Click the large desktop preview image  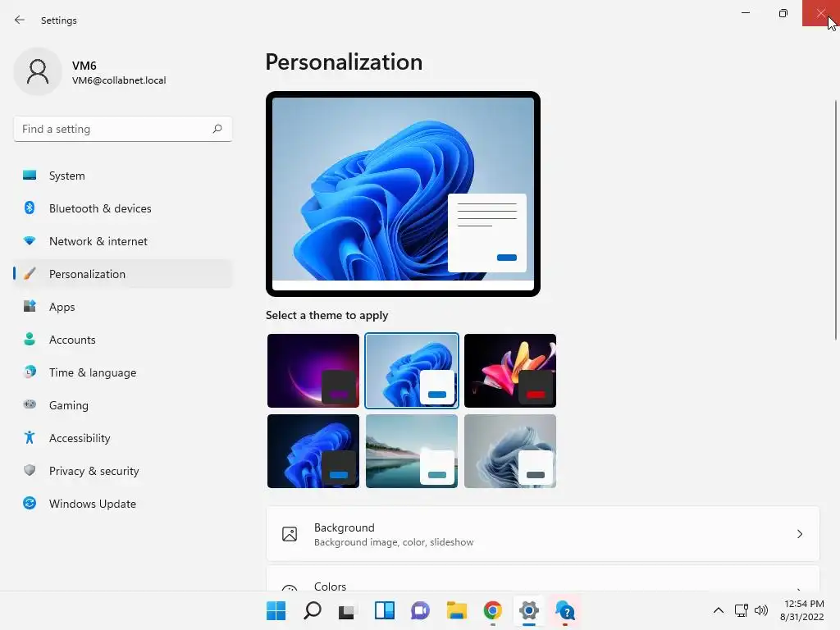(403, 194)
